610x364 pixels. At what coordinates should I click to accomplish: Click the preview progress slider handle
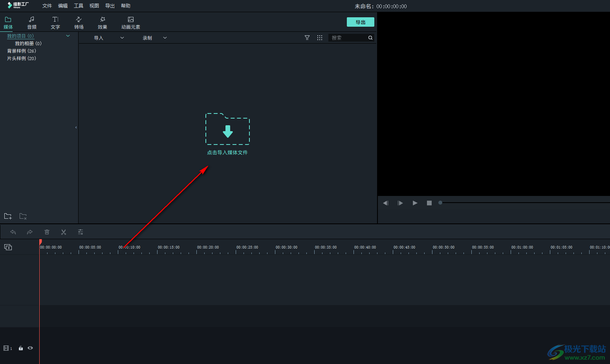click(x=440, y=203)
